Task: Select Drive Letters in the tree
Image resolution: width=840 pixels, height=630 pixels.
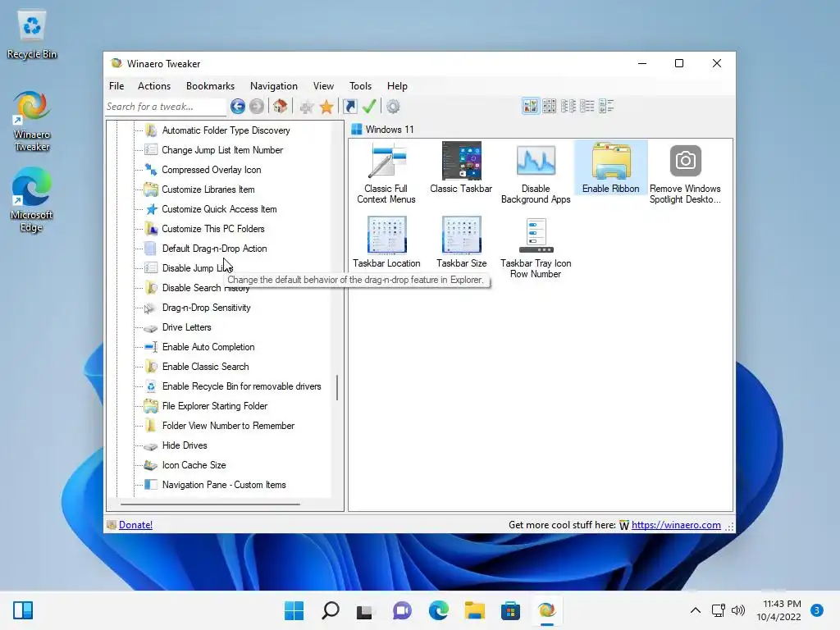Action: [x=186, y=327]
